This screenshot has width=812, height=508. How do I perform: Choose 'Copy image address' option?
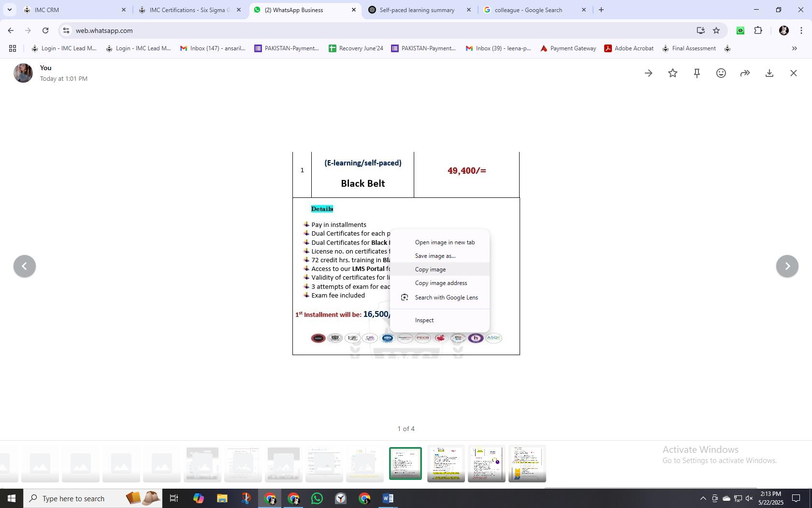click(x=441, y=283)
